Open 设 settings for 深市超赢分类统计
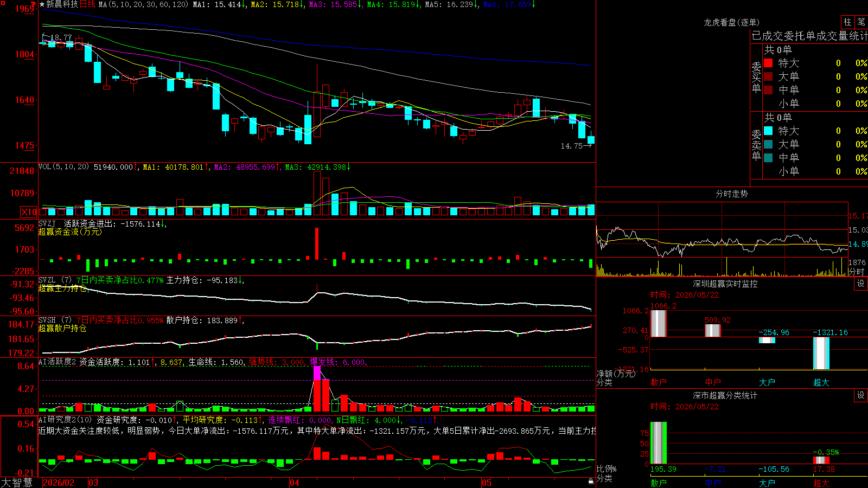 tap(861, 395)
